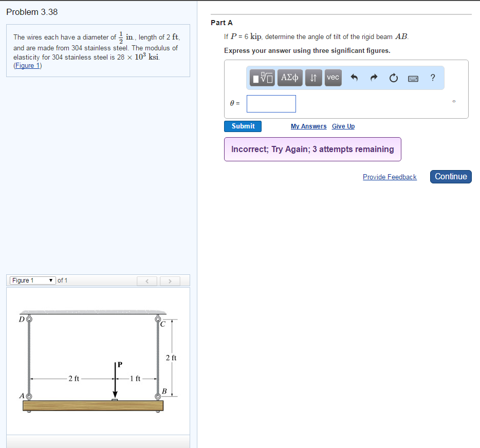
Task: Undo the last answer edit
Action: (354, 78)
